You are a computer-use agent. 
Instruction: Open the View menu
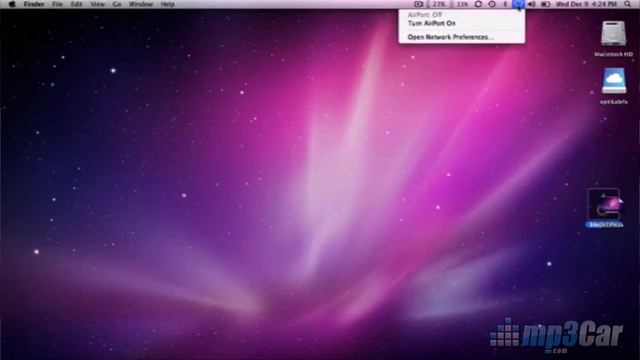pyautogui.click(x=98, y=4)
